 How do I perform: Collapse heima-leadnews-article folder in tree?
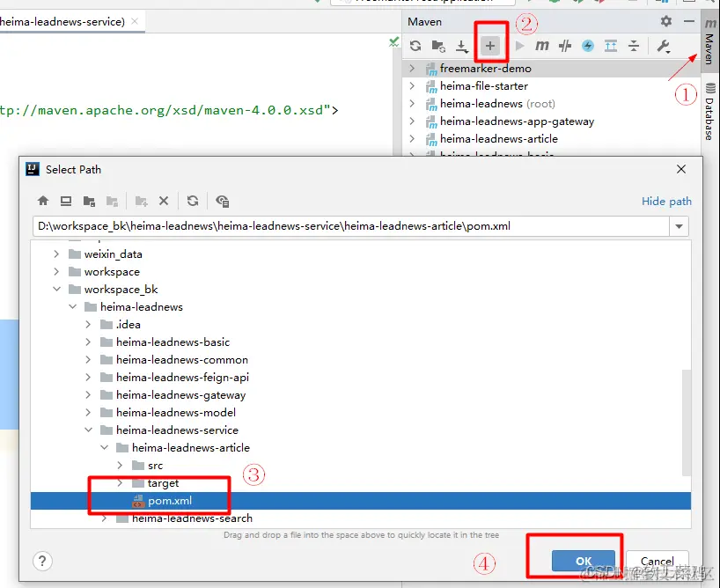(x=104, y=447)
